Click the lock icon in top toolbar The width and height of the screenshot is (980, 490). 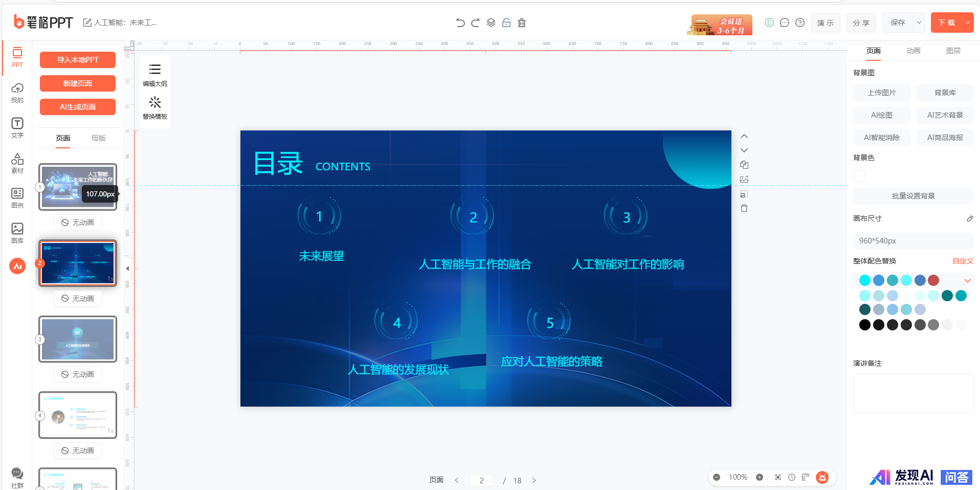tap(506, 23)
